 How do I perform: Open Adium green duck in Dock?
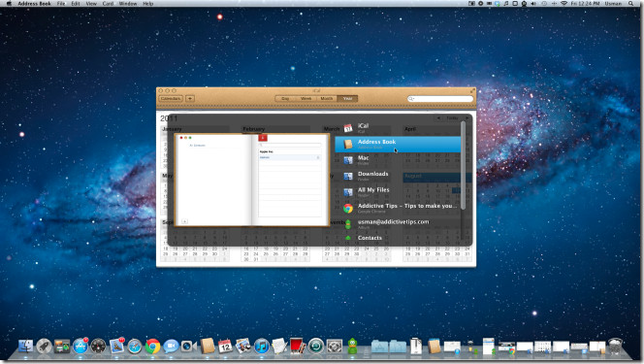(x=352, y=347)
